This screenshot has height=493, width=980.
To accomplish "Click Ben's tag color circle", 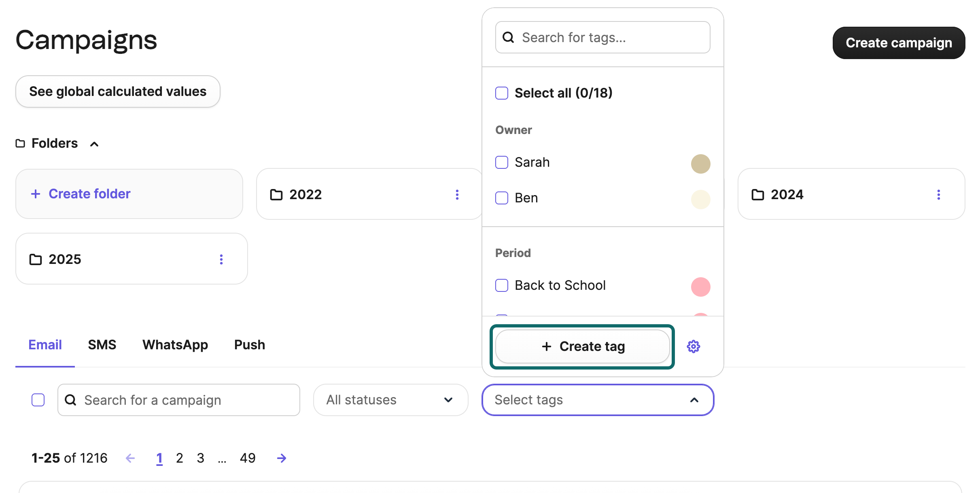I will 700,199.
